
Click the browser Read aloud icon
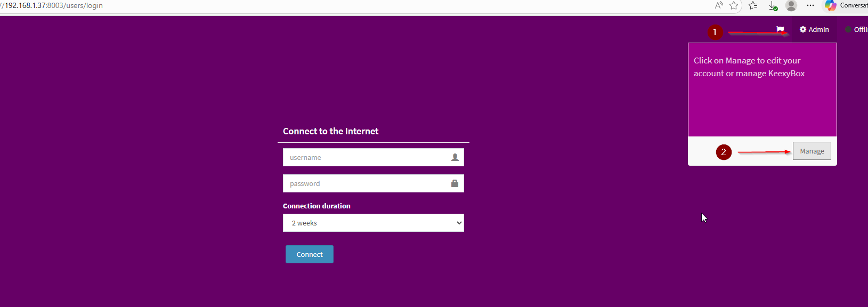[719, 5]
